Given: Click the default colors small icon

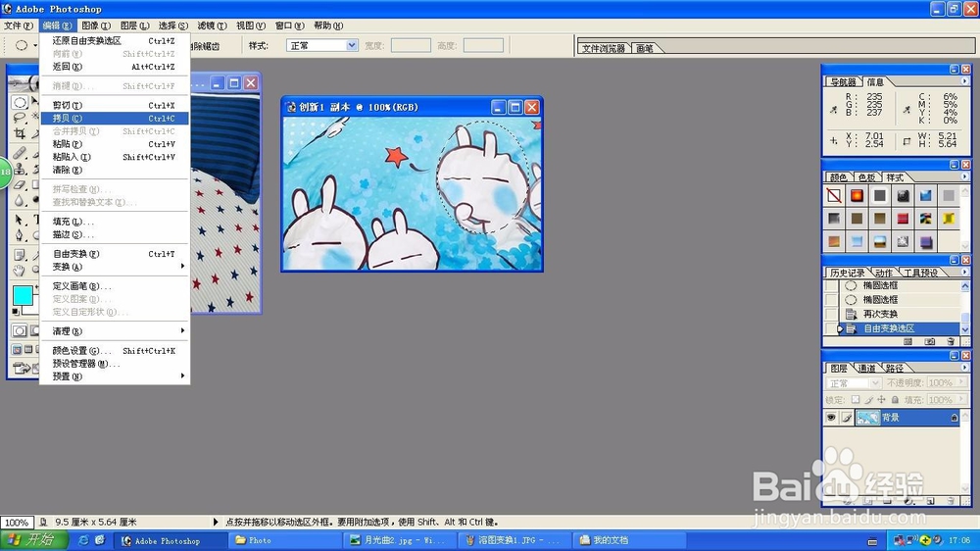Looking at the screenshot, I should click(x=15, y=311).
